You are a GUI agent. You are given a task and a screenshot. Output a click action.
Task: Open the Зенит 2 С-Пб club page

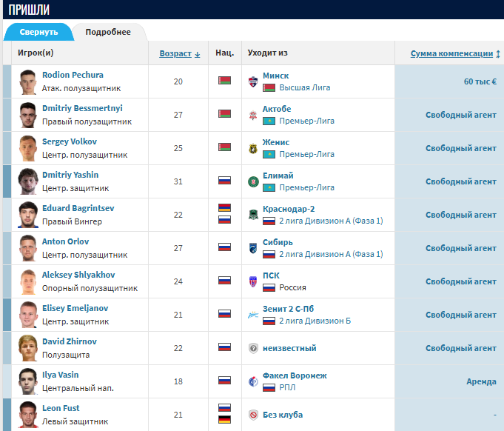(x=289, y=309)
